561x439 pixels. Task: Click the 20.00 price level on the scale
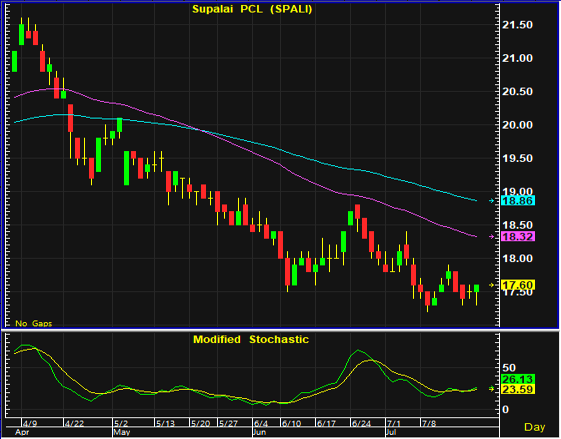point(517,125)
